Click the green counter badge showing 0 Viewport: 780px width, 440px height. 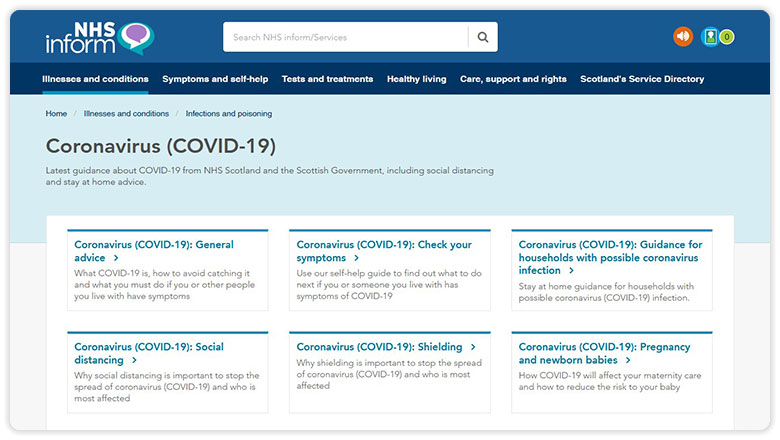(727, 37)
